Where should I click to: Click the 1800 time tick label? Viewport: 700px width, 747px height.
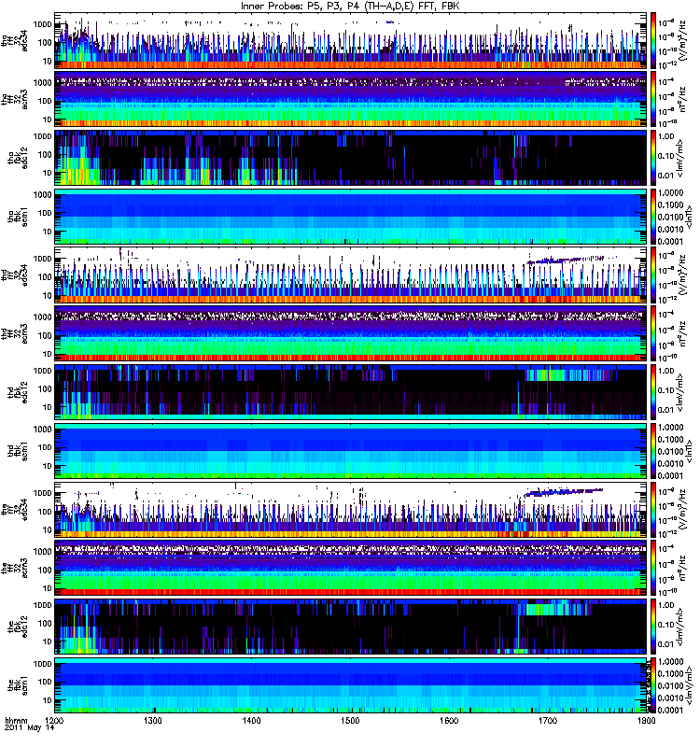click(x=646, y=720)
